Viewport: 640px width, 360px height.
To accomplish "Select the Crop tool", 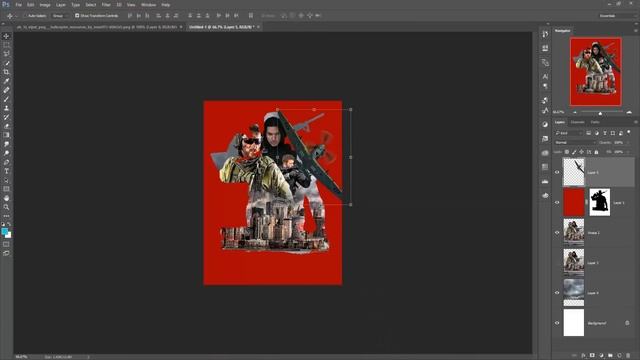I will (6, 72).
